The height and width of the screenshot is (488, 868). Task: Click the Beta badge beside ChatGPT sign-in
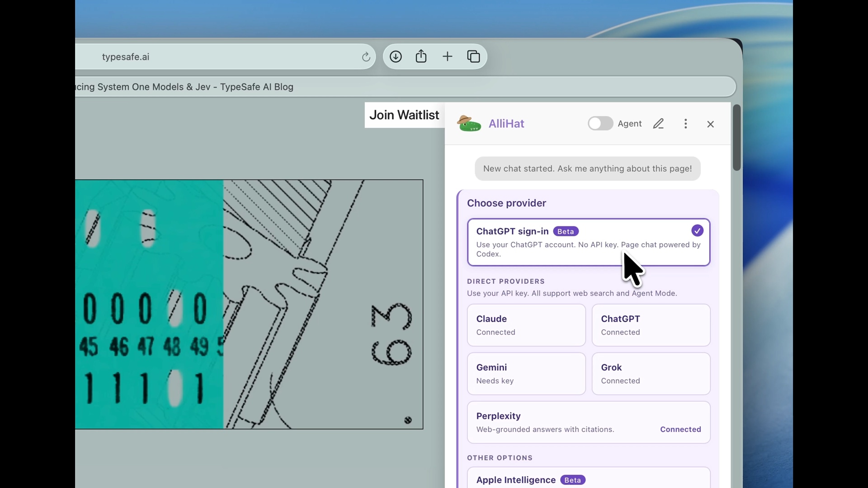[566, 231]
